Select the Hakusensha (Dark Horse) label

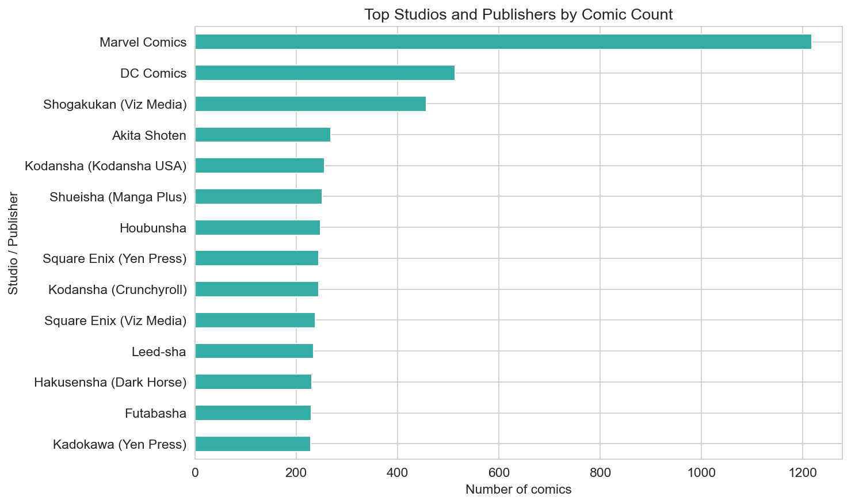(110, 383)
